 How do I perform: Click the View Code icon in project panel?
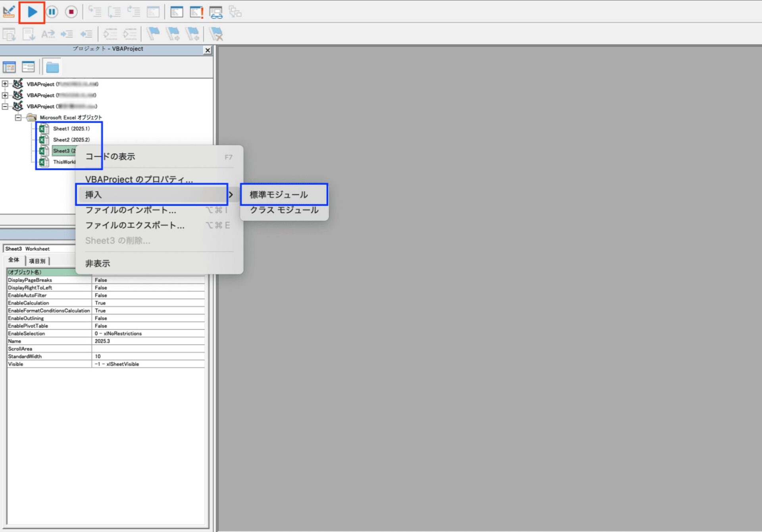[x=9, y=67]
